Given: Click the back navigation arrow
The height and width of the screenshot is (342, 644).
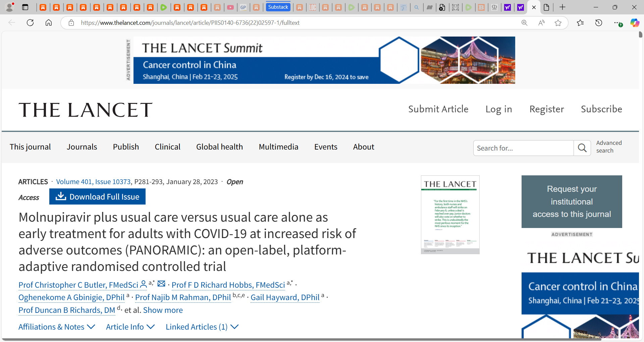Looking at the screenshot, I should coord(12,23).
